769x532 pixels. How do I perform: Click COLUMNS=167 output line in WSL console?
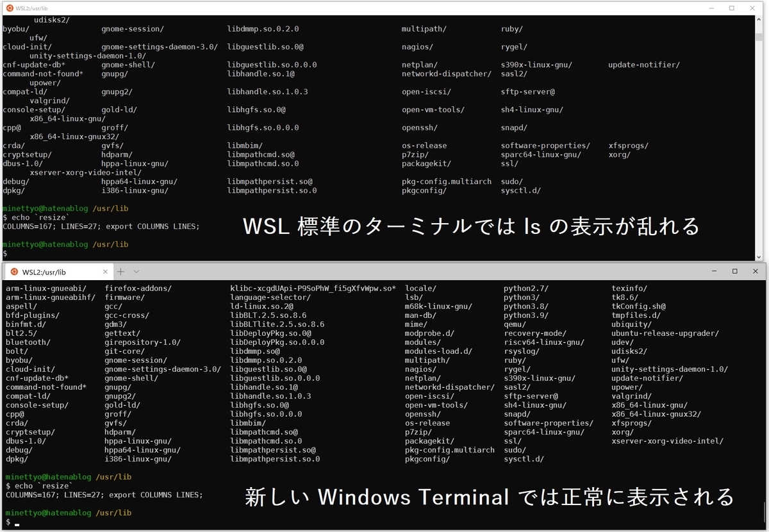point(101,226)
